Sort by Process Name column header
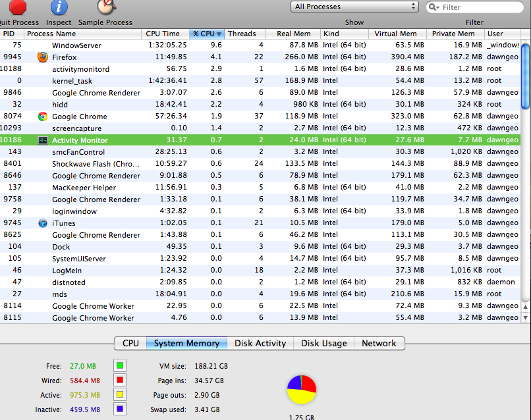The image size is (531, 420). [x=82, y=34]
